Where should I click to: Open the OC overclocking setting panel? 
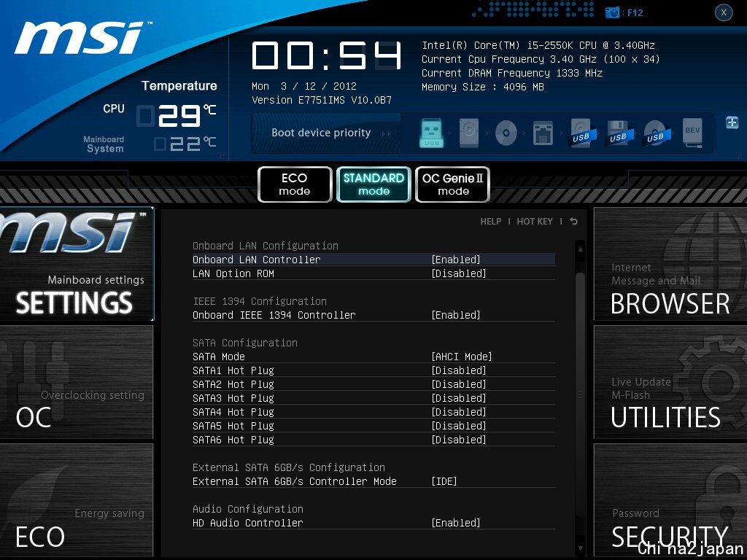tap(77, 382)
